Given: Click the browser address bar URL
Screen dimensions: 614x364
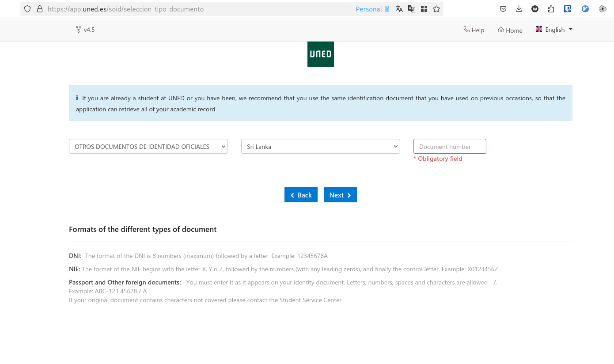Looking at the screenshot, I should (x=126, y=9).
